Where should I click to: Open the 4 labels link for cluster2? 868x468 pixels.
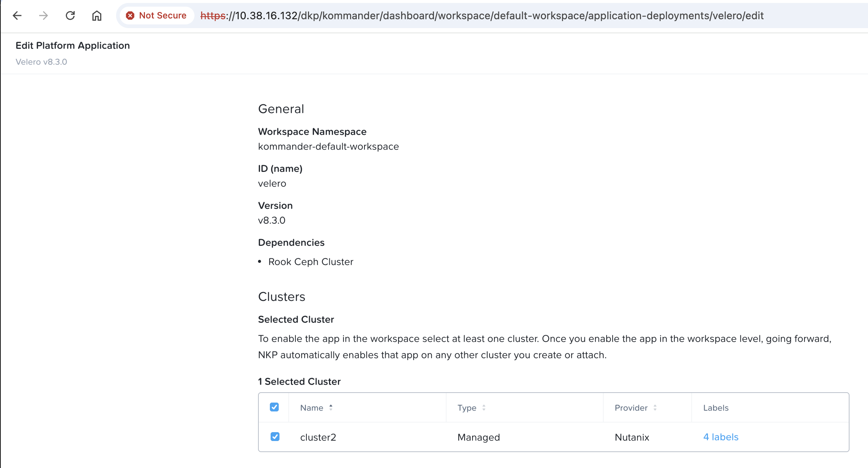(720, 437)
